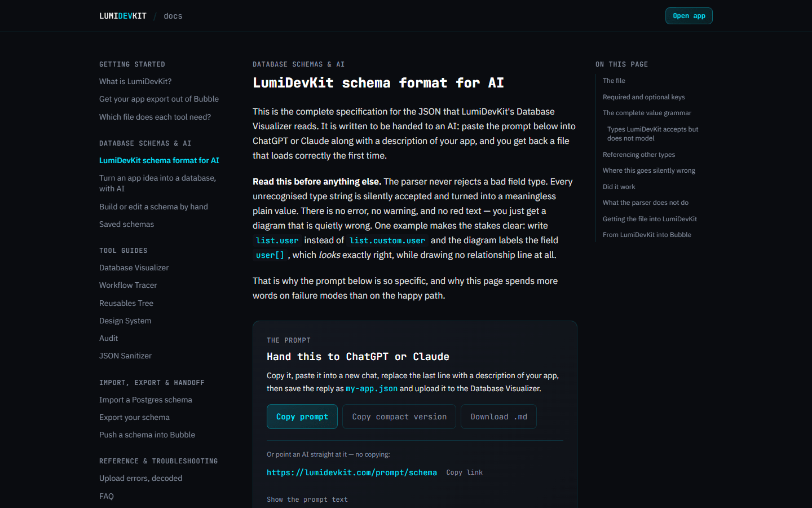Click the inline code 'user[]'
Image resolution: width=812 pixels, height=508 pixels.
[270, 255]
